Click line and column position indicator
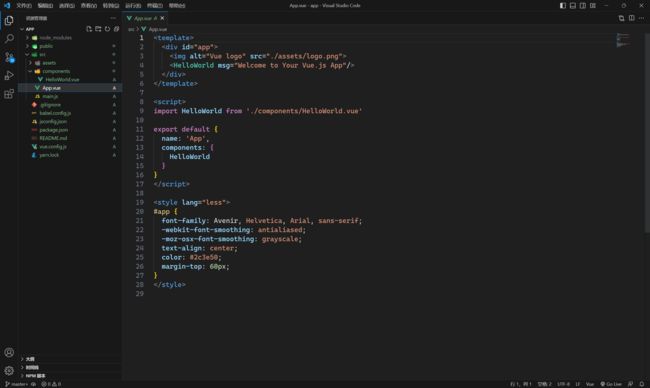650x388 pixels. coord(521,384)
